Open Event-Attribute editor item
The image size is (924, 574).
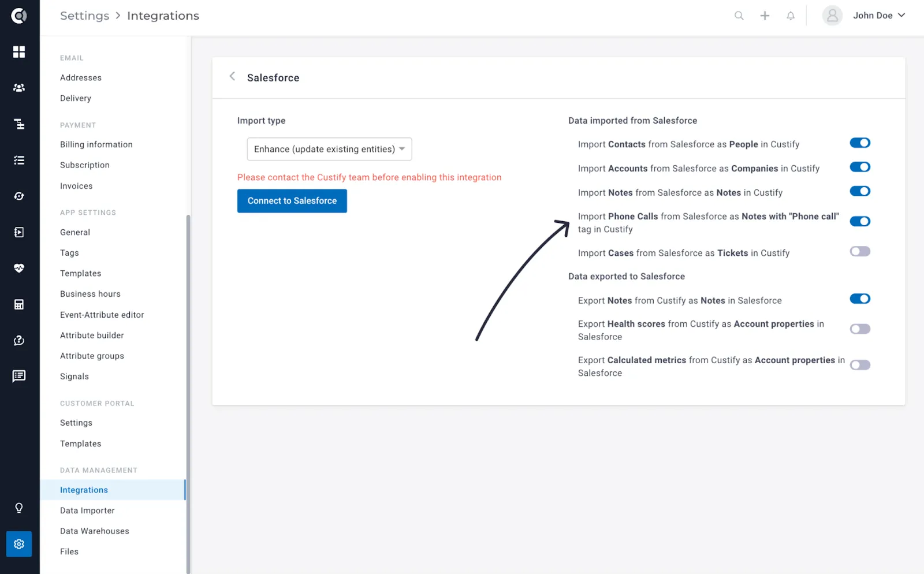tap(102, 315)
